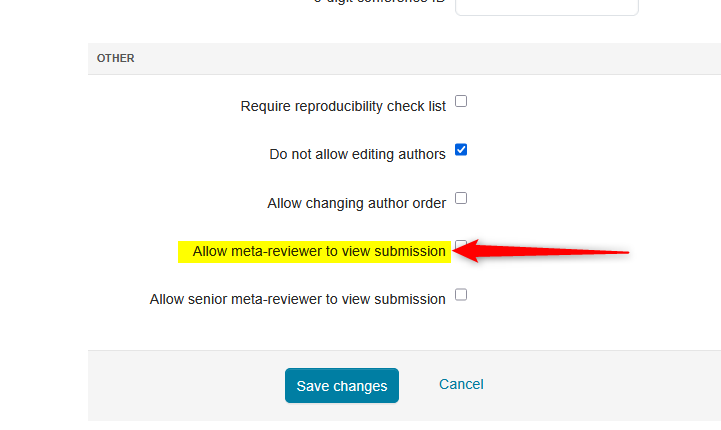Click the Cancel link
This screenshot has width=721, height=430.
(461, 384)
